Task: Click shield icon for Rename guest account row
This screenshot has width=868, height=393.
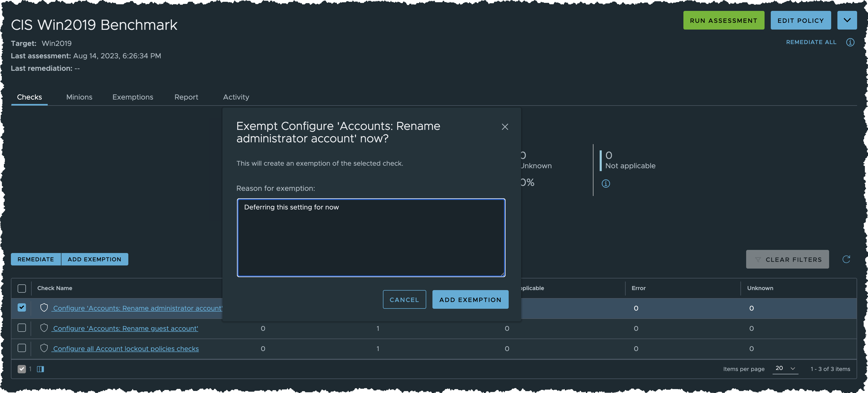Action: coord(44,328)
